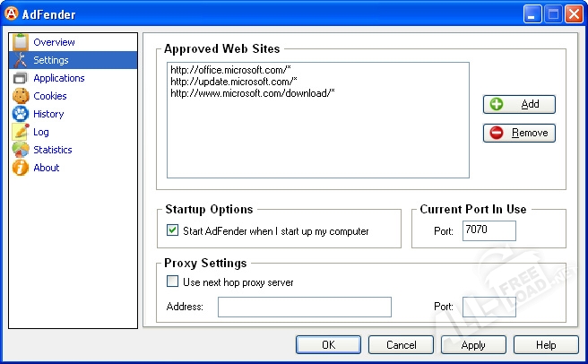The image size is (588, 364).
Task: Click the proxy Address text field
Action: 304,308
